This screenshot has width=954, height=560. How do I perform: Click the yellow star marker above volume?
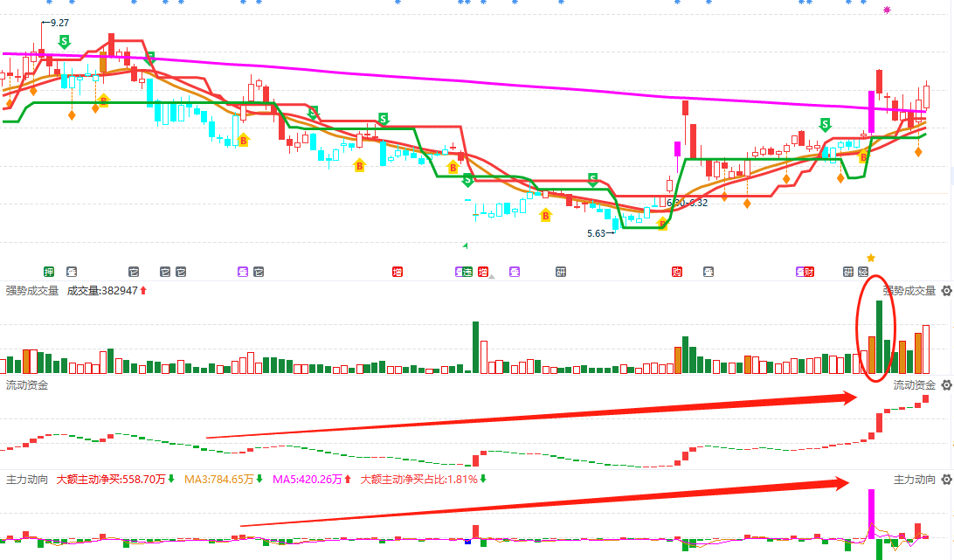(870, 258)
